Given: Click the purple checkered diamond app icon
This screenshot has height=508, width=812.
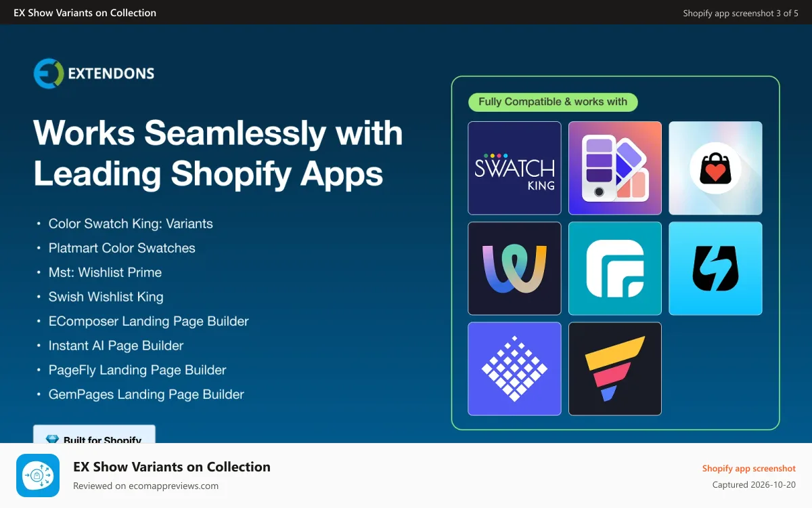Looking at the screenshot, I should pyautogui.click(x=514, y=368).
